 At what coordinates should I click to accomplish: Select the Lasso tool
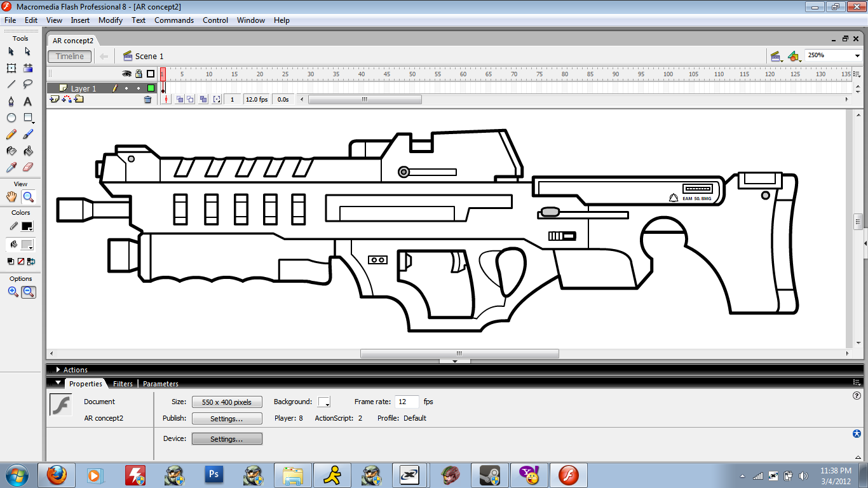28,85
